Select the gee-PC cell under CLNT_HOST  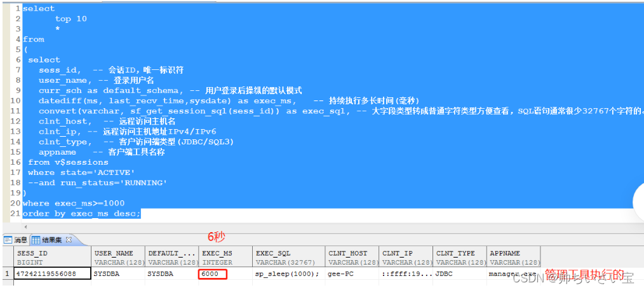[x=353, y=274]
